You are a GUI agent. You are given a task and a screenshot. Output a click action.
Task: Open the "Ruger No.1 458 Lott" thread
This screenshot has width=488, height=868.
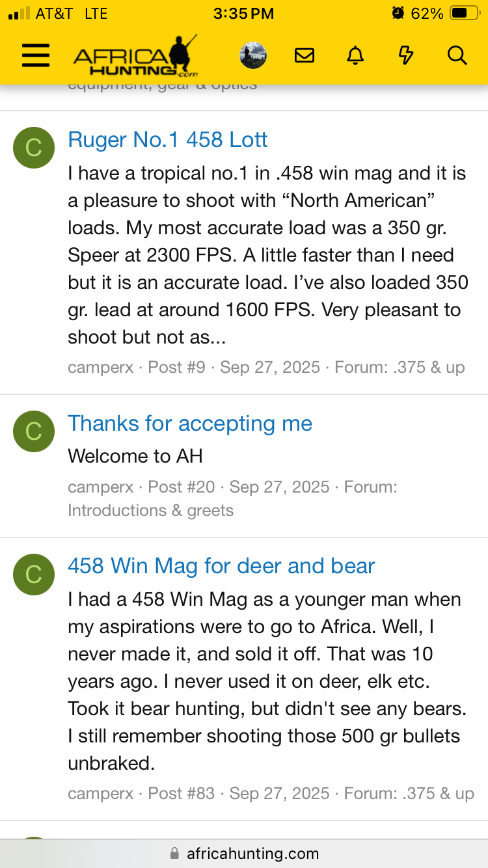(x=168, y=140)
